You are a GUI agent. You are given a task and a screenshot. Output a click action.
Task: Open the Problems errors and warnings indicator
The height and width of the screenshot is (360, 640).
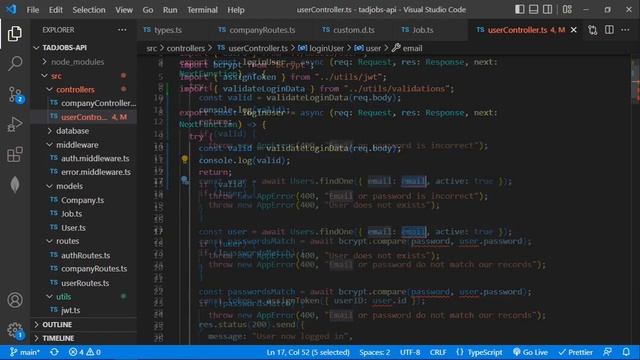coord(85,352)
